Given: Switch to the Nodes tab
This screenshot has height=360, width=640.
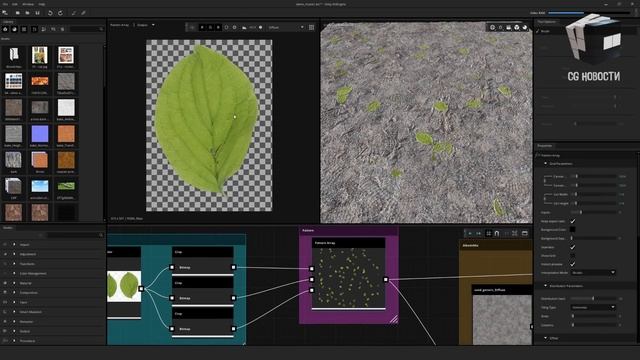Looking at the screenshot, I should tap(8, 228).
